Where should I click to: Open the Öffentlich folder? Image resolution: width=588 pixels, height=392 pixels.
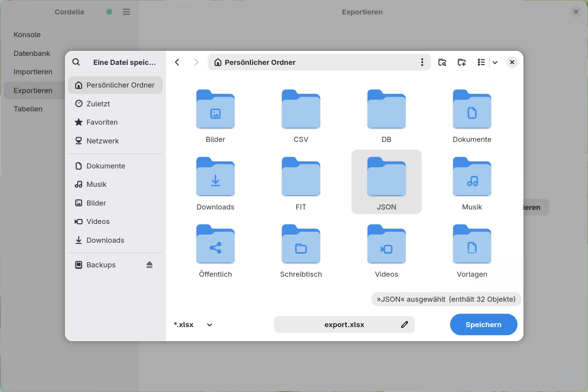(215, 251)
